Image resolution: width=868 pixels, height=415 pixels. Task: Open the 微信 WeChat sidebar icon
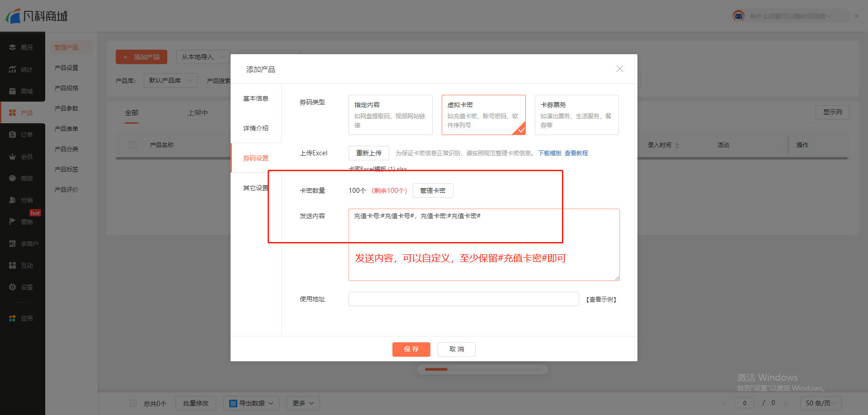click(x=13, y=178)
